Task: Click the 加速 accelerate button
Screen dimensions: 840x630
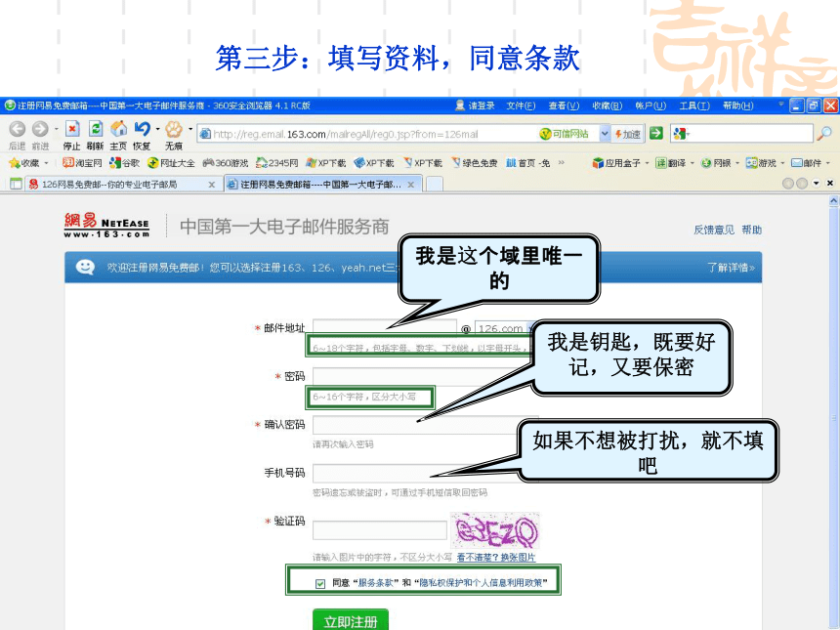Action: click(x=628, y=134)
